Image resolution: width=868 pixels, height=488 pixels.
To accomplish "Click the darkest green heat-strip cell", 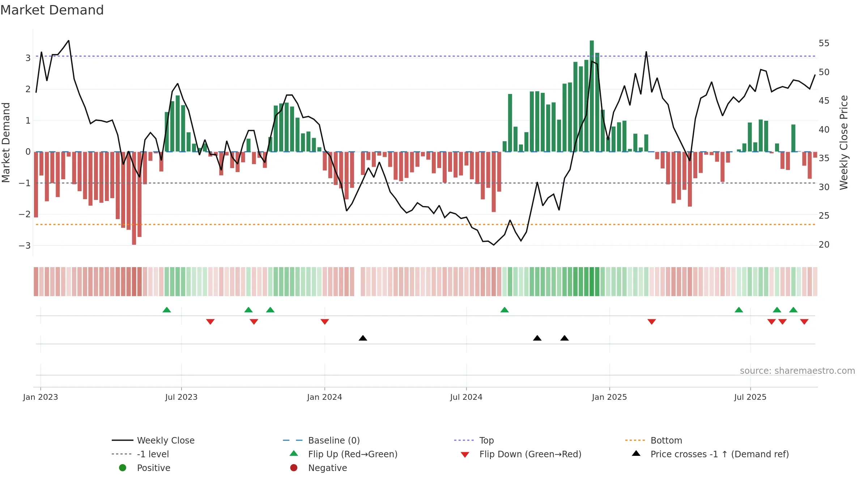I will point(592,282).
